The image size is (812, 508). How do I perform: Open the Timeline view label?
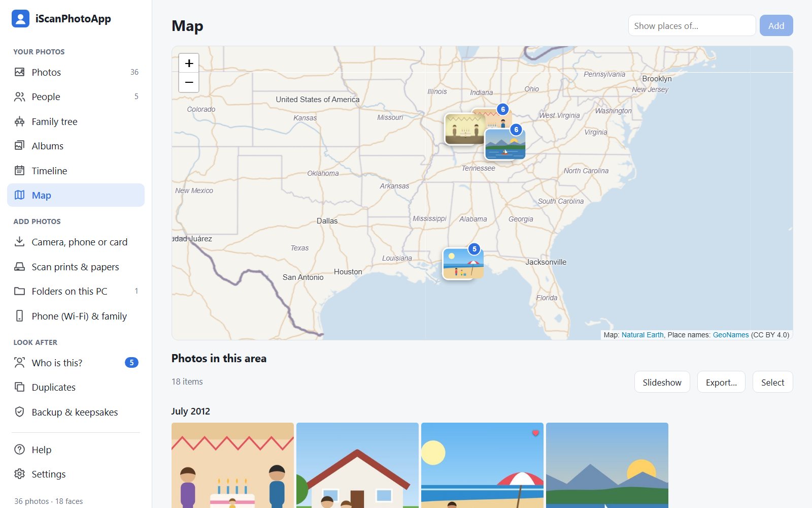[49, 171]
